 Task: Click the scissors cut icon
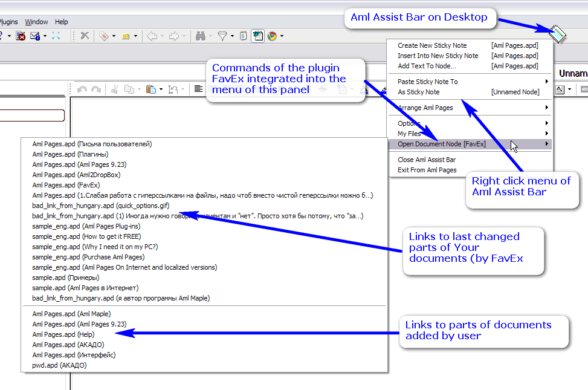pyautogui.click(x=115, y=89)
